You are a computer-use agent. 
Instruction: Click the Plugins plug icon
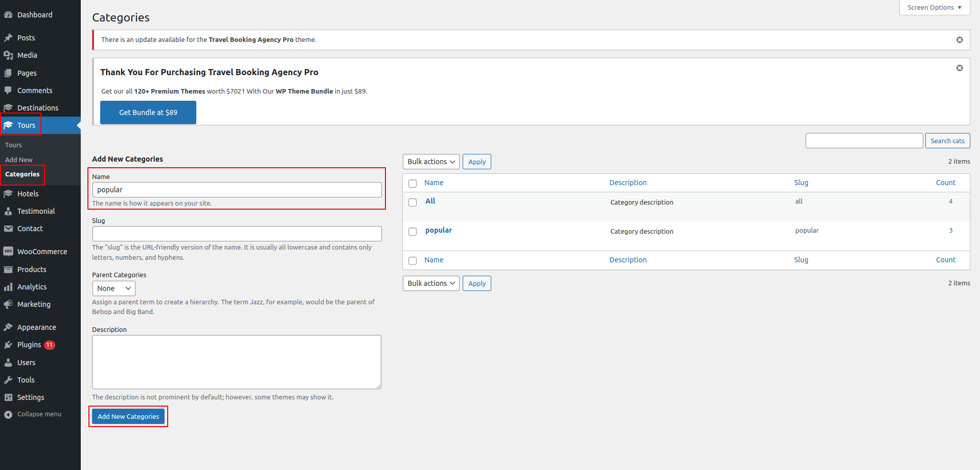click(x=8, y=345)
